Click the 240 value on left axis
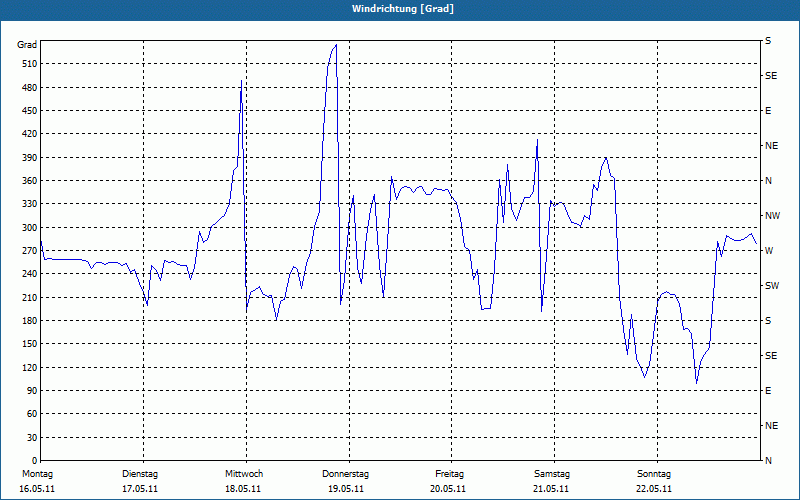The height and width of the screenshot is (500, 800). point(30,274)
